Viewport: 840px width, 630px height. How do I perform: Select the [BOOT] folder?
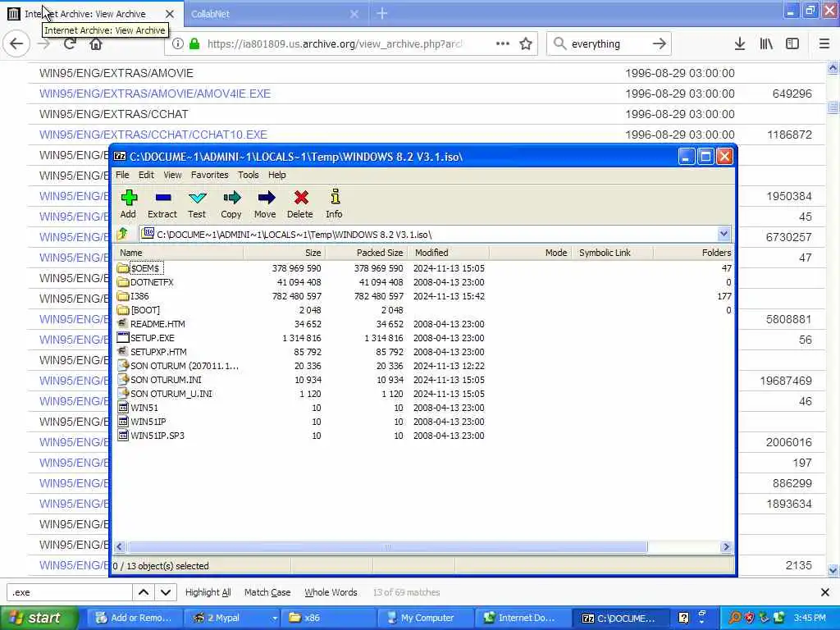[139, 309]
